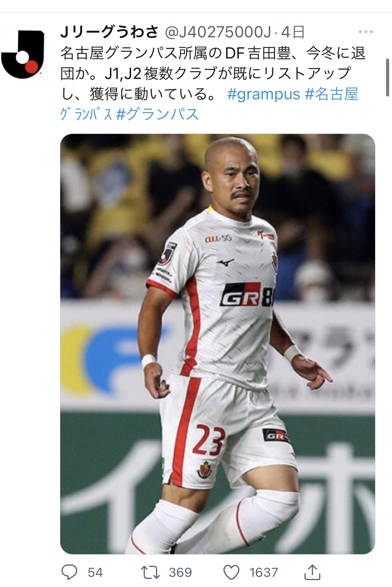Viewport: 392px width, 587px height.
Task: View the 54 replies count
Action: tap(95, 572)
